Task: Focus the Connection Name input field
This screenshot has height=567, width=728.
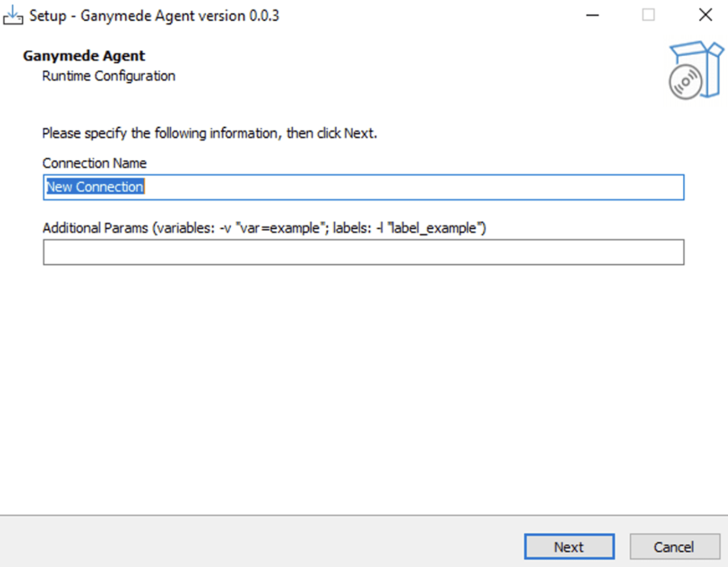Action: (363, 187)
